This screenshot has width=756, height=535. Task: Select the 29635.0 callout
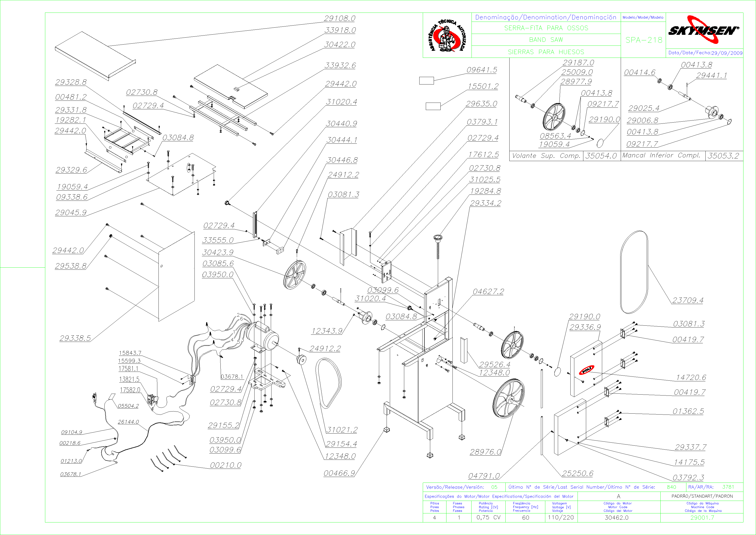point(481,104)
